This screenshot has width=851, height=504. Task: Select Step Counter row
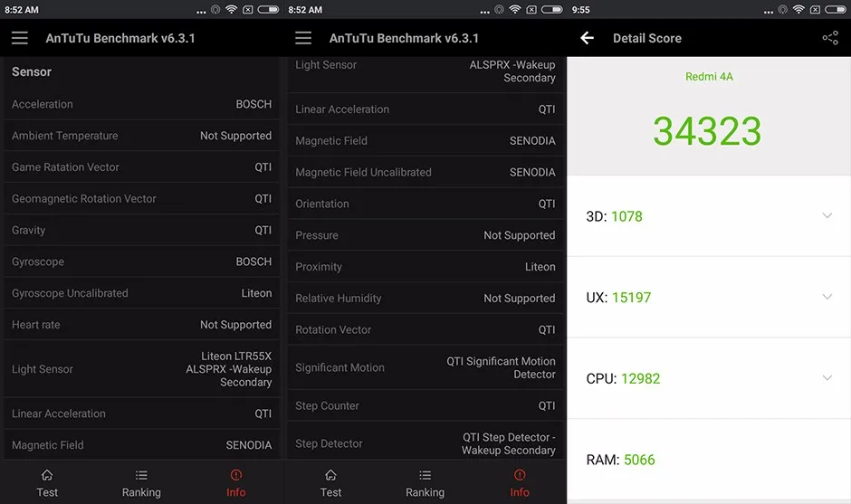point(425,405)
